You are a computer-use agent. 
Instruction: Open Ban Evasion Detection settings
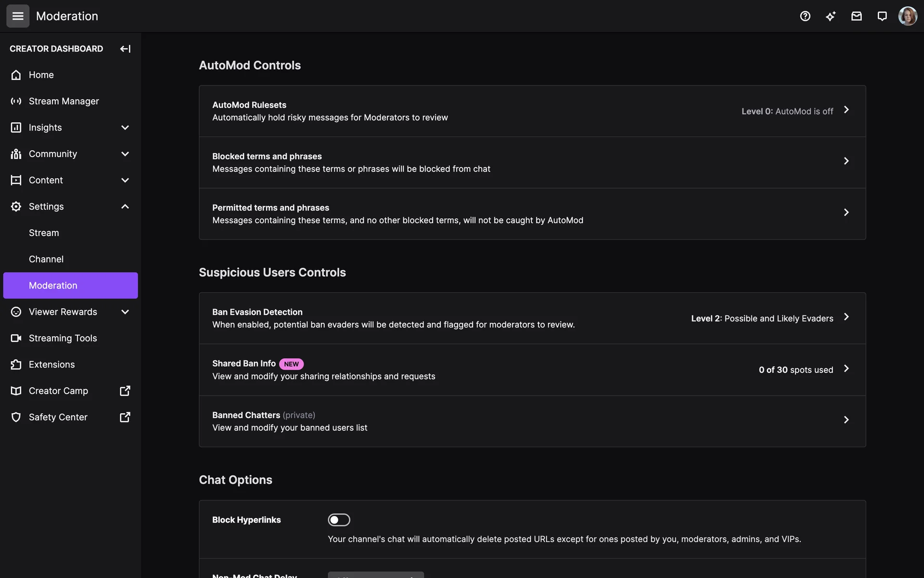(532, 318)
